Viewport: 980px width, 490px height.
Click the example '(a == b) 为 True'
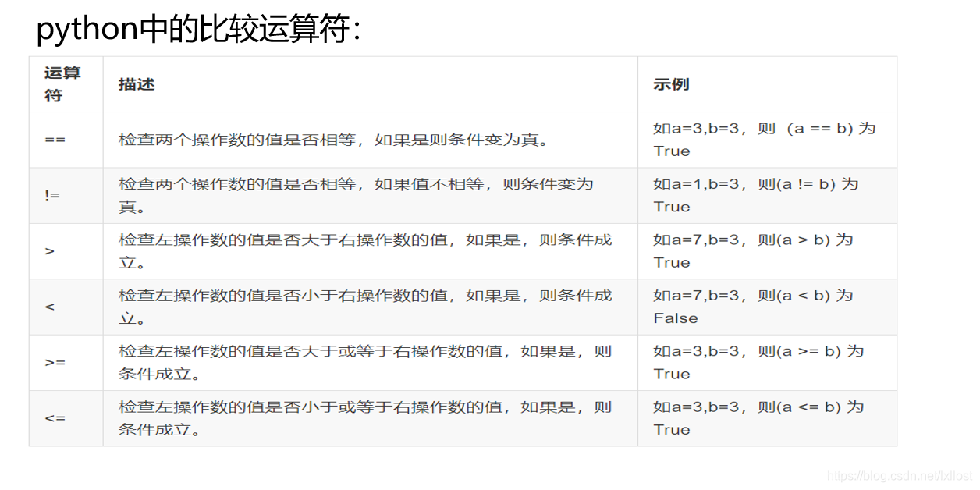[767, 140]
